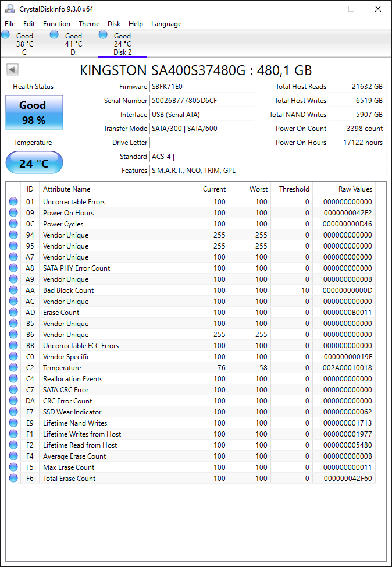392x567 pixels.
Task: Click status orb for Lifetime Writes from Host
Action: point(13,434)
